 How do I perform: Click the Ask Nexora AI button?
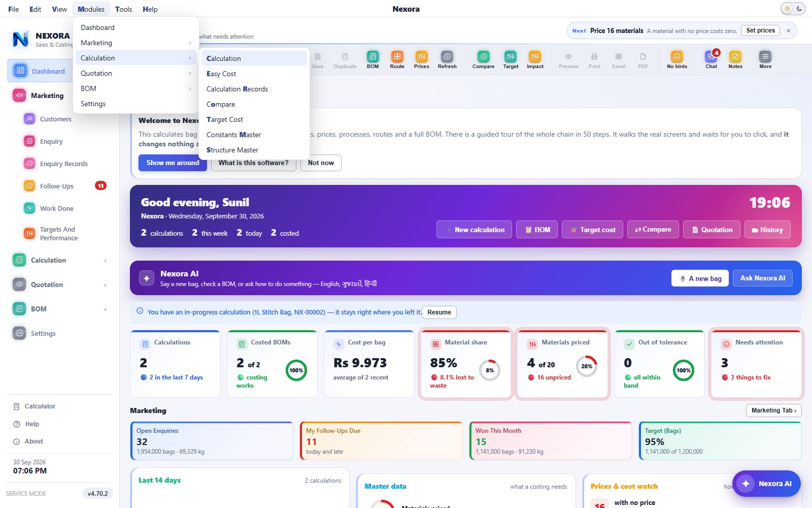pyautogui.click(x=762, y=278)
